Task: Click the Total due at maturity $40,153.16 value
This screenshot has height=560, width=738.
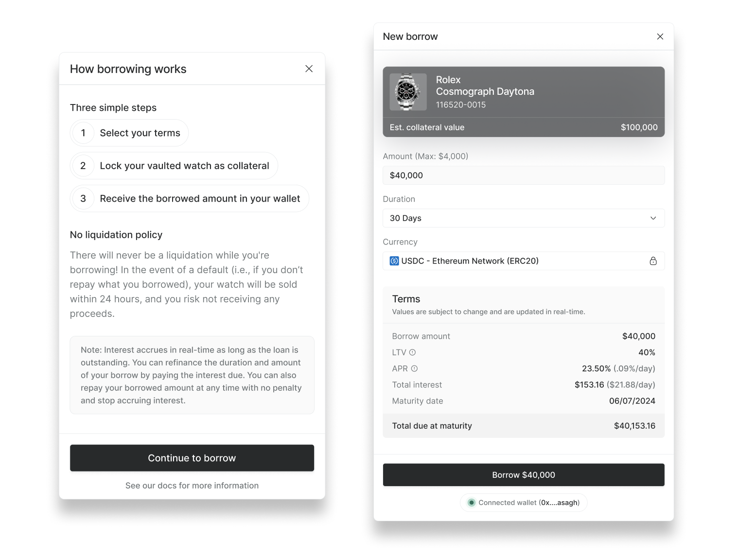Action: tap(634, 426)
